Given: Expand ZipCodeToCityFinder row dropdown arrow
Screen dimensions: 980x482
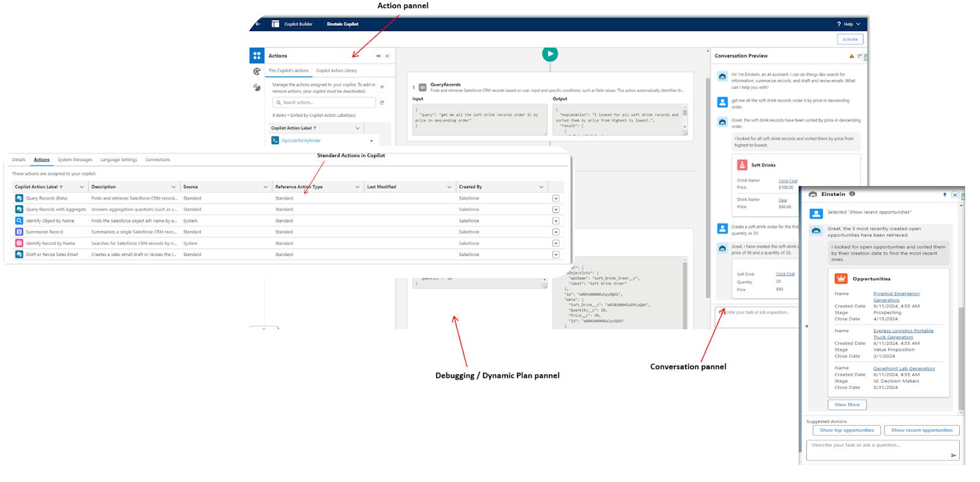Looking at the screenshot, I should pyautogui.click(x=371, y=141).
